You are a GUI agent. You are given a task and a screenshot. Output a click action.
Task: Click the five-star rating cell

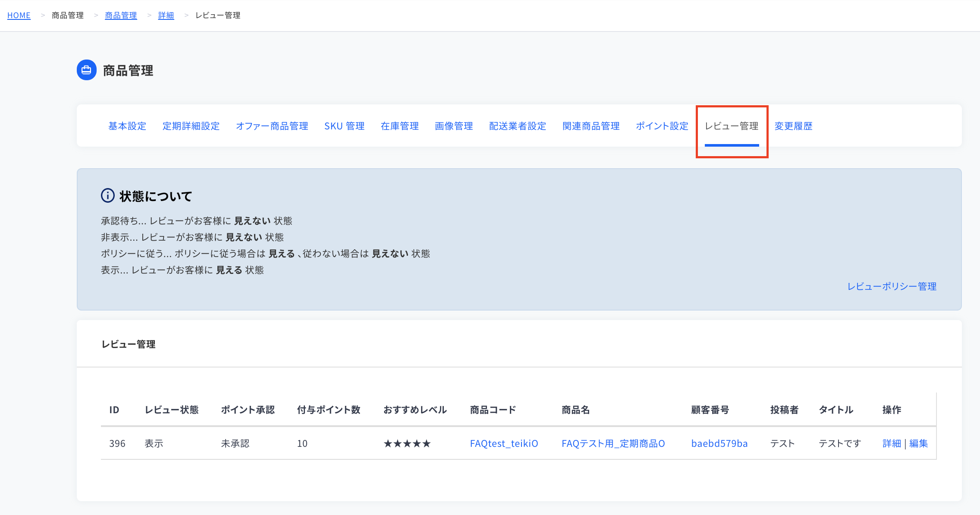[407, 443]
